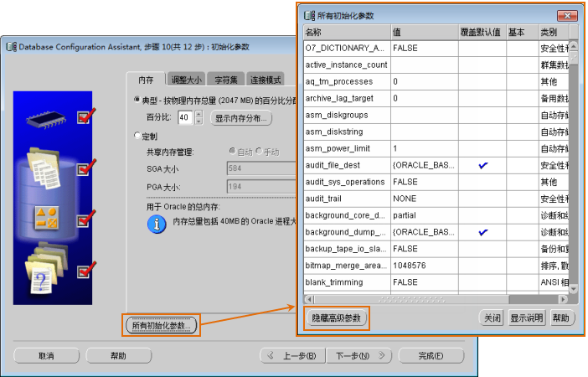Click the question mark folder icon
Image resolution: width=588 pixels, height=377 pixels.
42,273
